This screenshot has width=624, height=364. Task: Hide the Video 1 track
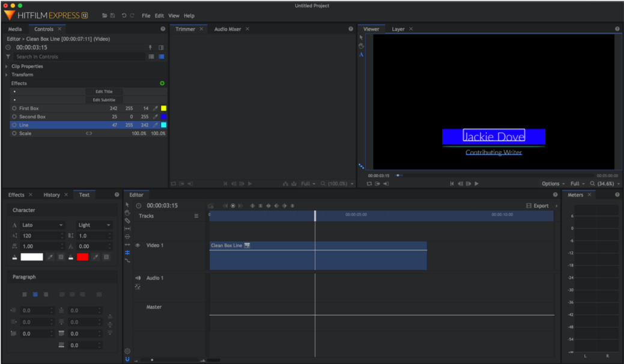click(x=138, y=246)
